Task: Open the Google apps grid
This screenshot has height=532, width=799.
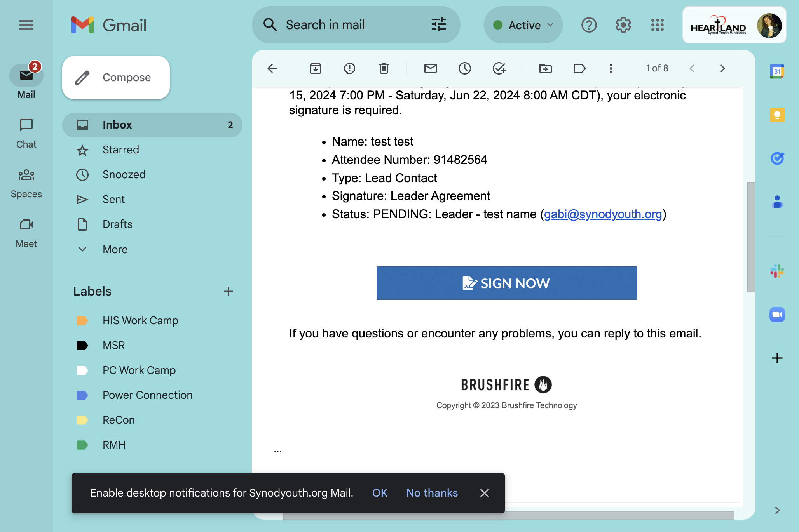Action: pyautogui.click(x=658, y=25)
